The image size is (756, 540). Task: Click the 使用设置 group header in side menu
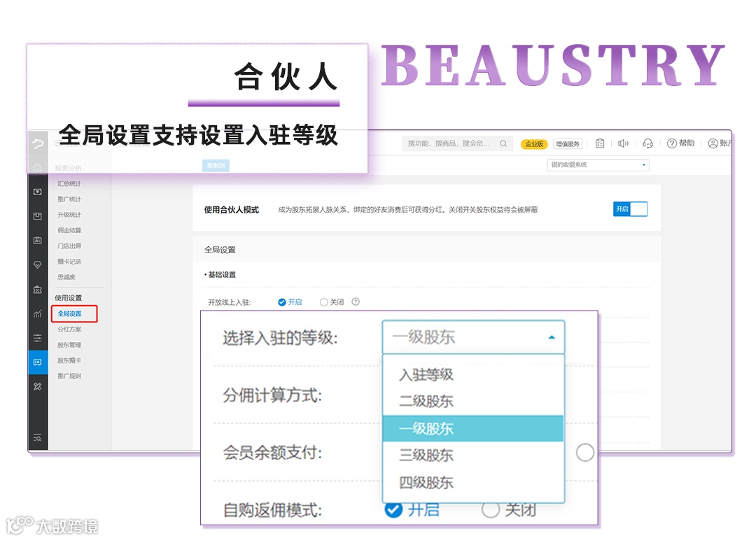click(x=68, y=298)
